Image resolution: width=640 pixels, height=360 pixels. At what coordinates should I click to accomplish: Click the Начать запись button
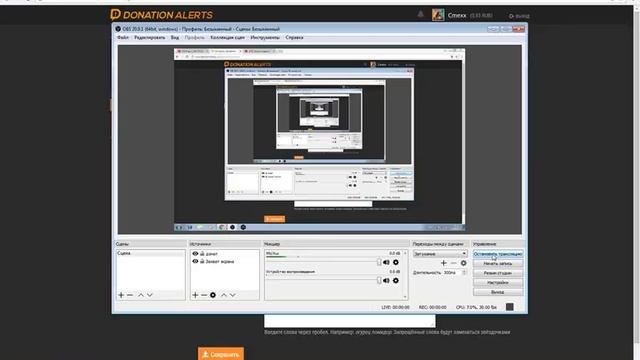498,264
